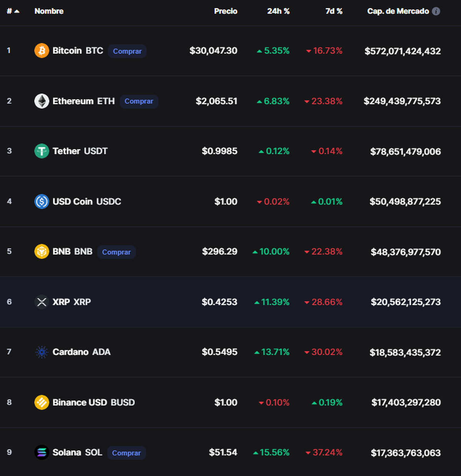The height and width of the screenshot is (476, 461).
Task: Open the market cap info tooltip icon
Action: (436, 11)
